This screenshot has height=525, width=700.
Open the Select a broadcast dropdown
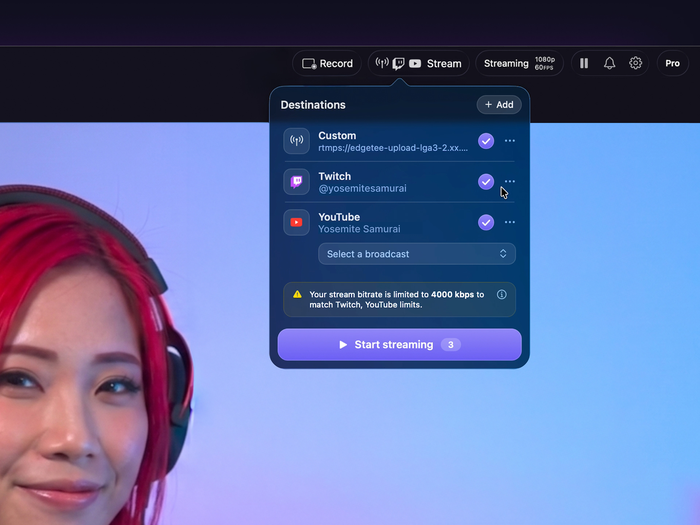[417, 254]
